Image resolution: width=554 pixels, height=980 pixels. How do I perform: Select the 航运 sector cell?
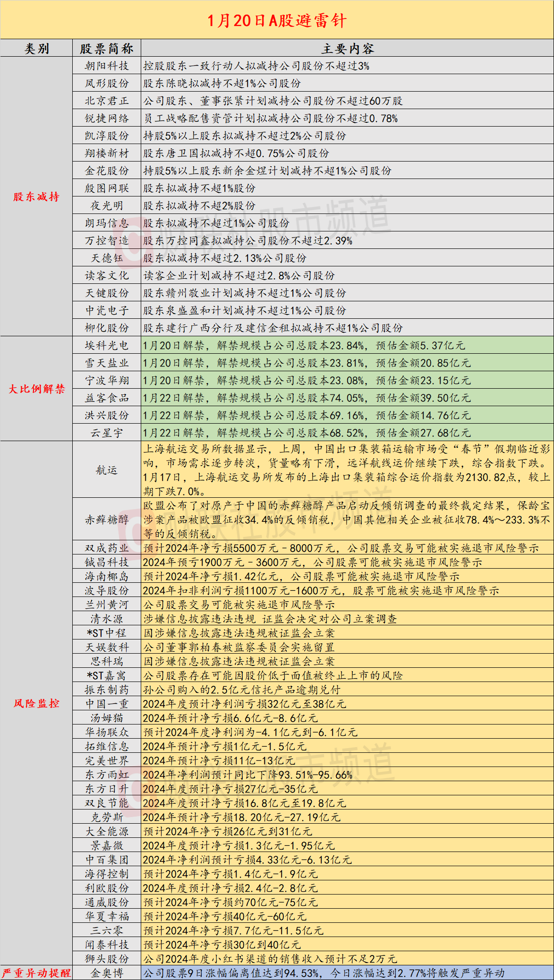tap(107, 470)
